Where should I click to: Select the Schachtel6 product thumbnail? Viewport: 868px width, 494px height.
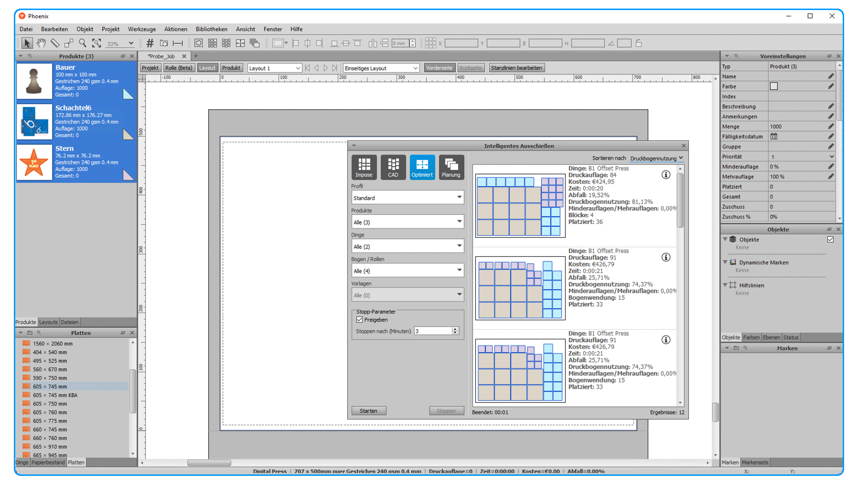pos(34,122)
